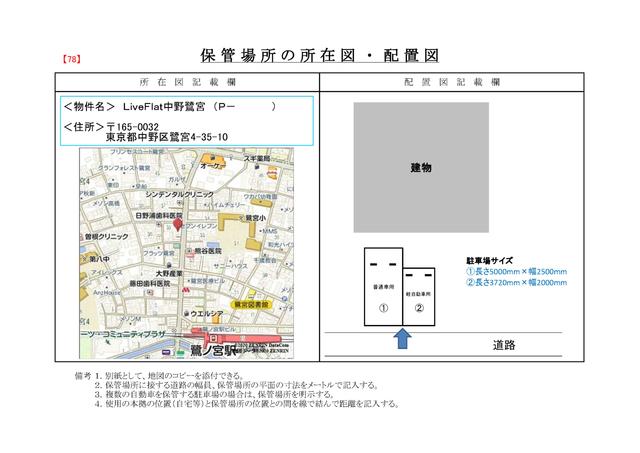Click the ウエルシア label on map
640x453 pixels.
(x=207, y=314)
